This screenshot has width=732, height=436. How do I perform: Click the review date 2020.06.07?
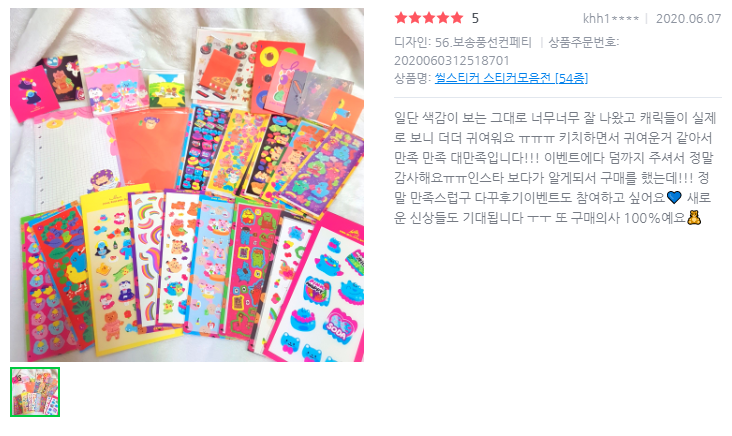[x=689, y=19]
